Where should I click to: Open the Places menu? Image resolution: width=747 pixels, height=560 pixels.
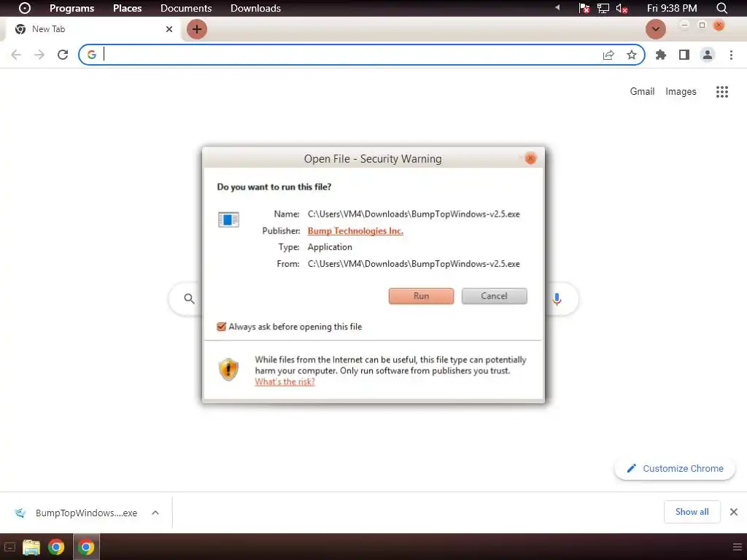point(127,8)
